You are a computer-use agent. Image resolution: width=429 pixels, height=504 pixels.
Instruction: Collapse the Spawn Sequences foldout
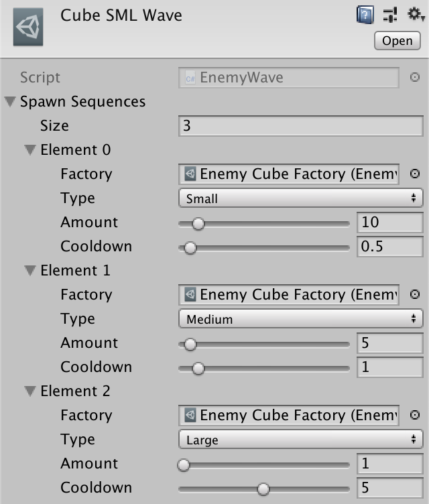pos(10,102)
